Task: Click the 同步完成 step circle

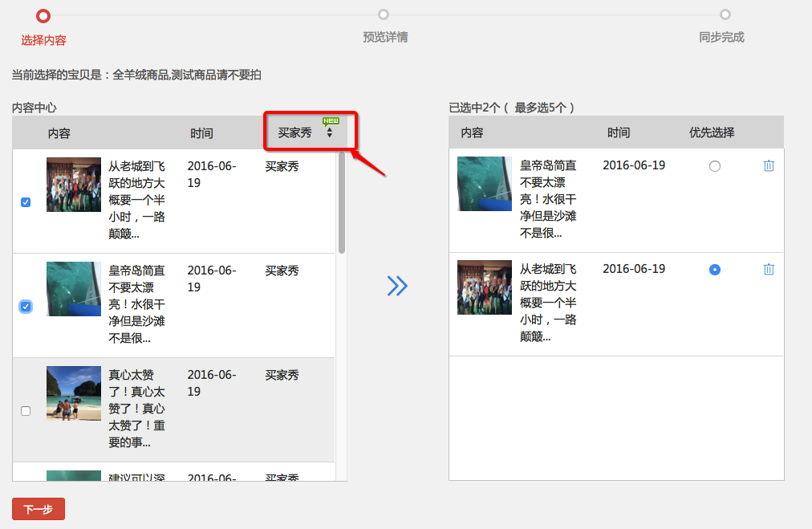Action: pyautogui.click(x=725, y=14)
